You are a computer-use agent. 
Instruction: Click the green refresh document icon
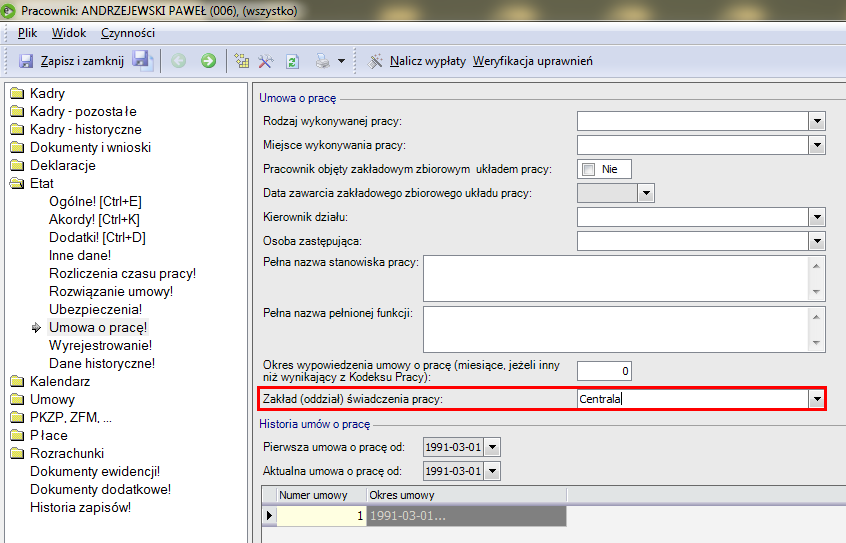(x=292, y=61)
